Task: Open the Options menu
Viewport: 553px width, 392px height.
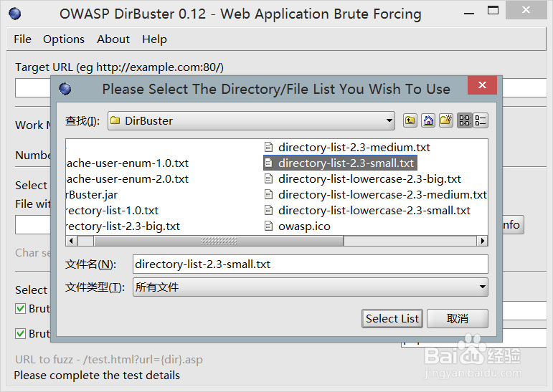Action: (63, 39)
